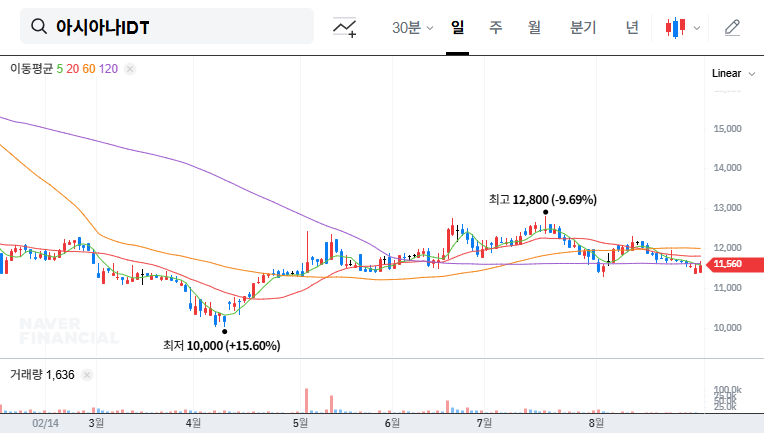Select the 일 daily tab

pos(458,27)
